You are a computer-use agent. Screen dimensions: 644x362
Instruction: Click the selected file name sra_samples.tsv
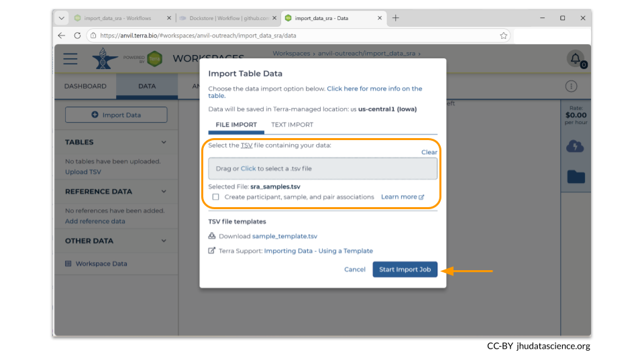point(275,186)
